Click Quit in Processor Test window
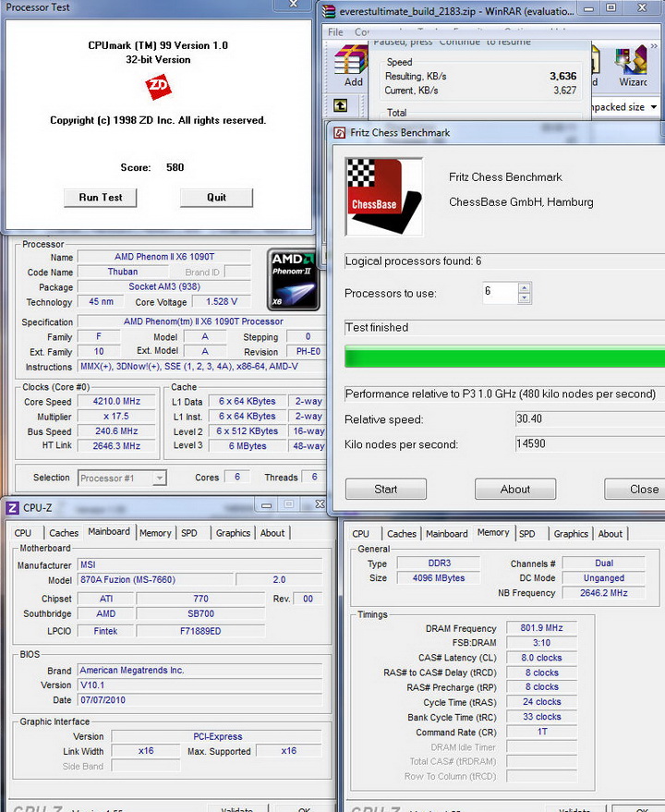The height and width of the screenshot is (812, 665). coord(216,198)
